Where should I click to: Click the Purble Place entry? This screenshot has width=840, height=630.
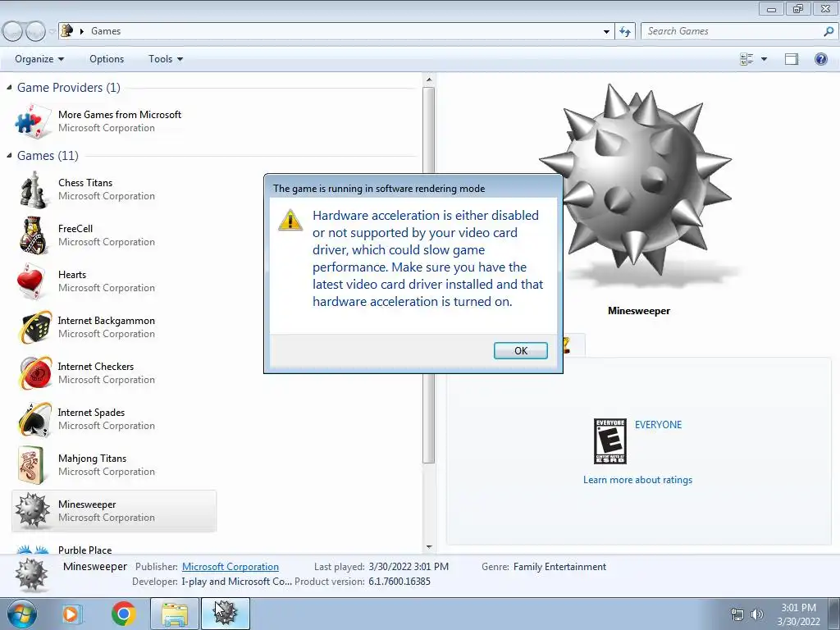tap(84, 550)
